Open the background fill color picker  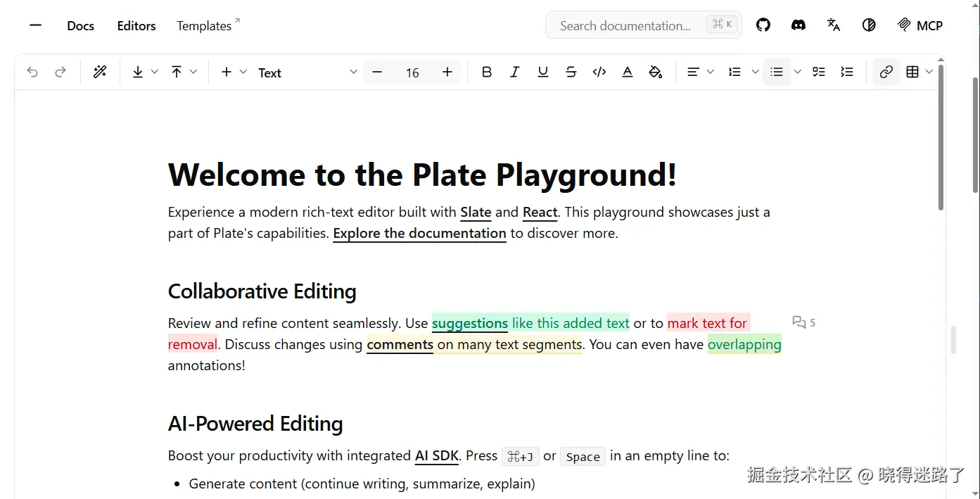pos(656,72)
